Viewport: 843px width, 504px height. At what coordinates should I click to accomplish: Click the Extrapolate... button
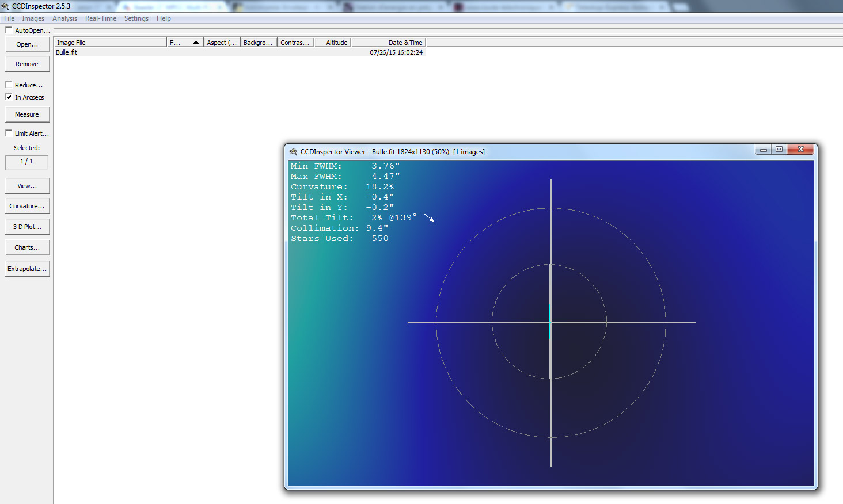click(x=27, y=269)
